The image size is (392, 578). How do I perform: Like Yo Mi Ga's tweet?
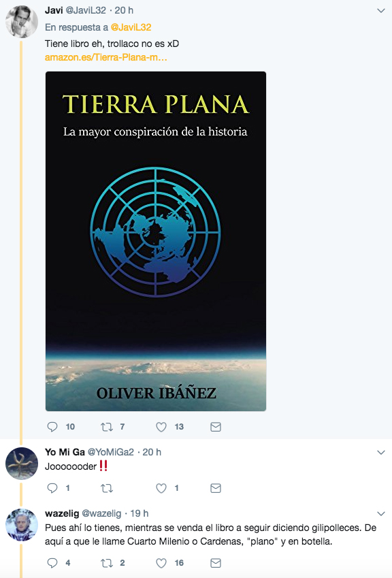(161, 488)
